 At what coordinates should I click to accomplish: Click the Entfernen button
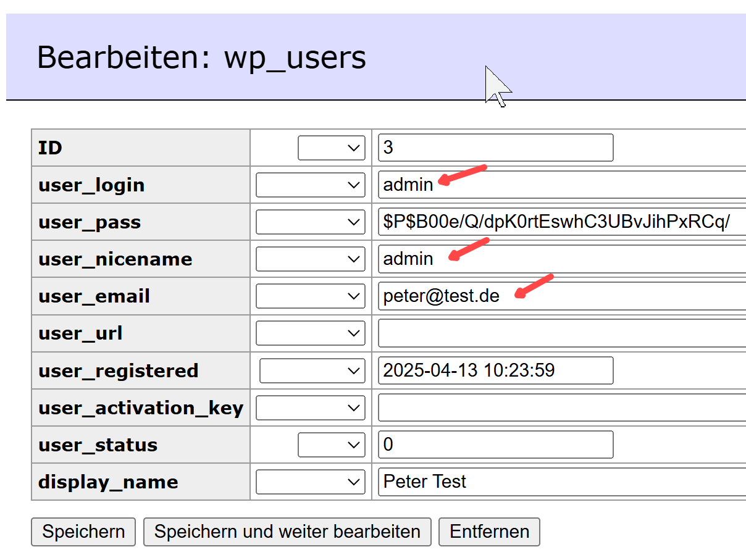click(x=489, y=532)
